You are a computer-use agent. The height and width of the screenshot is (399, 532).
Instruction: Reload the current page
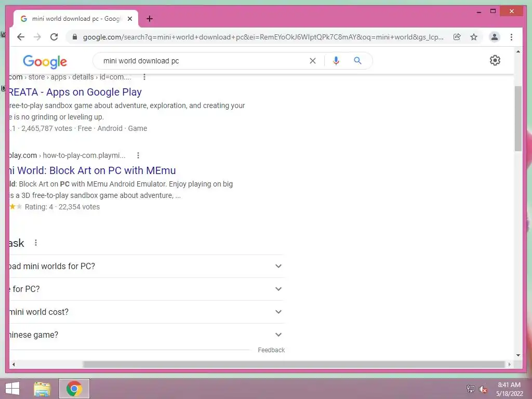click(54, 37)
